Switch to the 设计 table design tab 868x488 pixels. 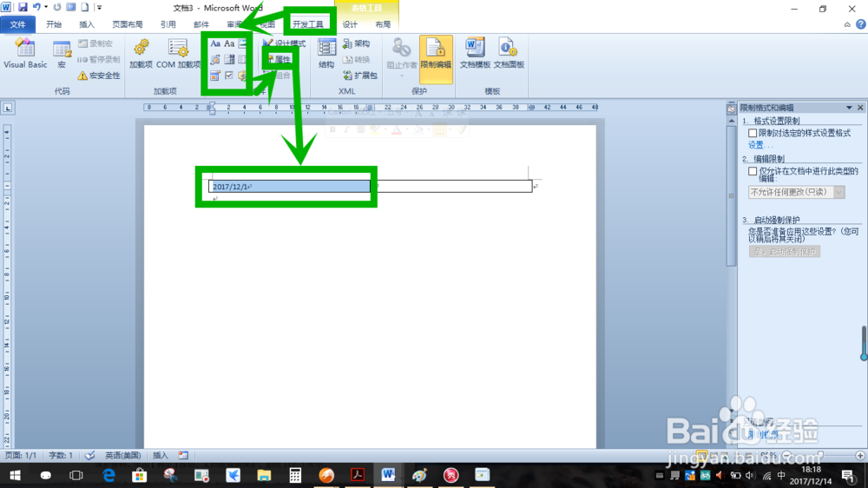click(x=350, y=24)
